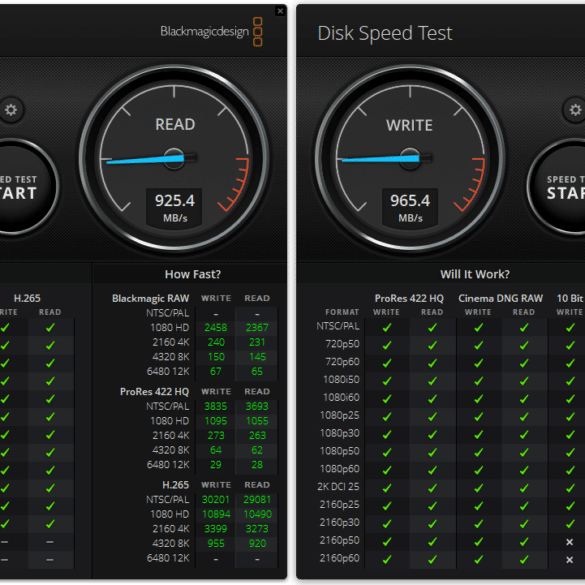Click ProRes 422 HQ label in How Fast
Viewport: 585px width, 585px height.
click(x=154, y=392)
